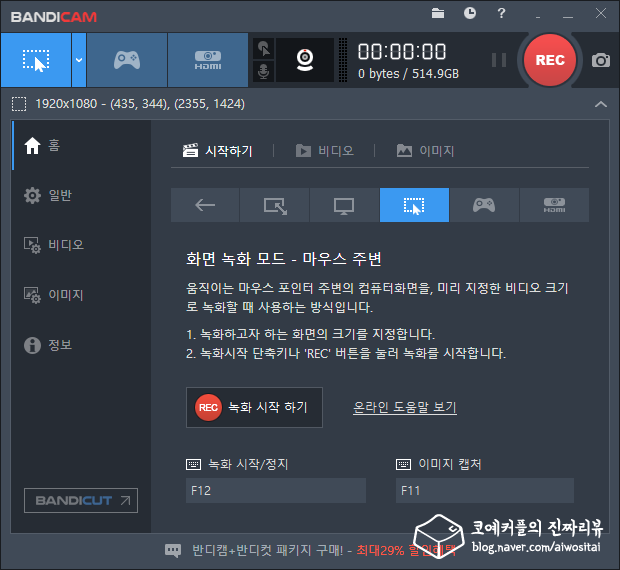Click 0 bytes / 514.9GB storage text
620x570 pixels.
click(x=408, y=74)
